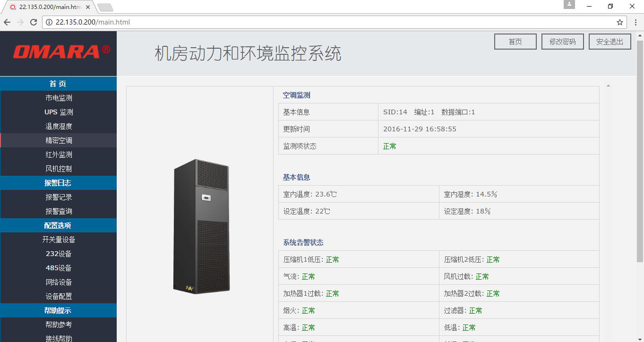Reload the page with refresh icon

[x=34, y=22]
